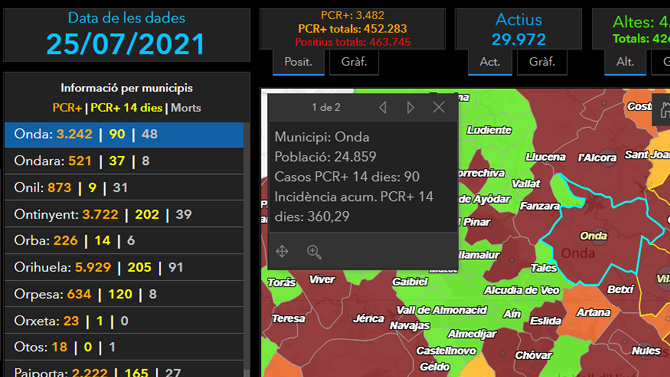Close the Onda municipality popup

(438, 107)
